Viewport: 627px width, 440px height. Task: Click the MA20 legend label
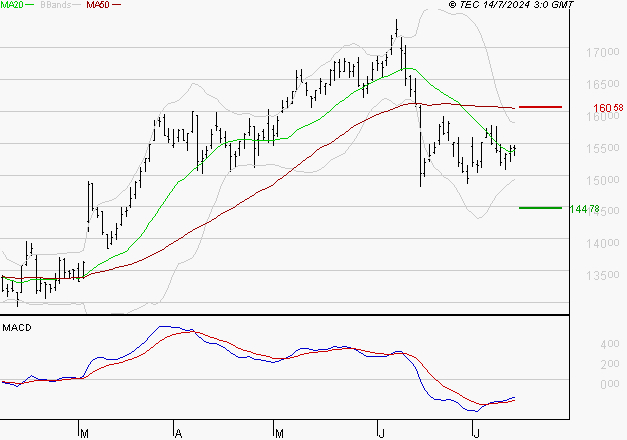click(12, 5)
